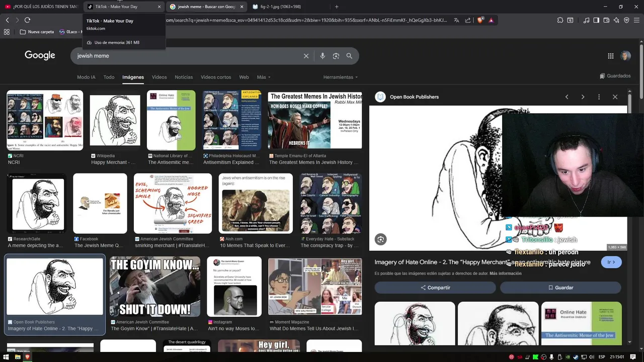The height and width of the screenshot is (362, 644).
Task: Show next image in the preview panel
Action: coord(583,97)
